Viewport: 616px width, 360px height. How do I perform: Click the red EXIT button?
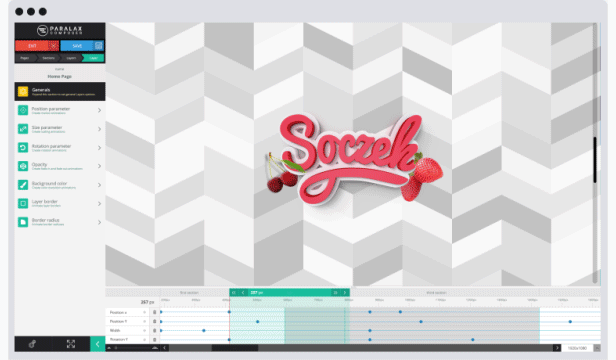(x=37, y=46)
